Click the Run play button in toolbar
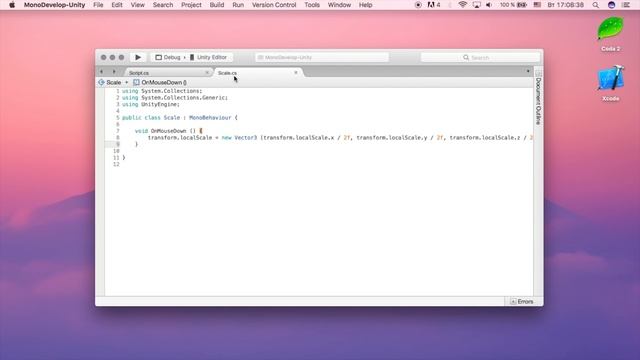Image resolution: width=640 pixels, height=360 pixels. (138, 57)
